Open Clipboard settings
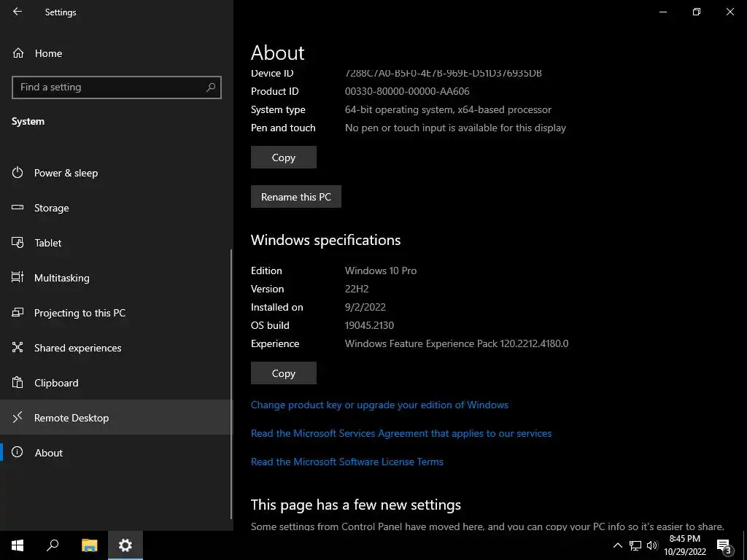The image size is (747, 560). [x=117, y=383]
